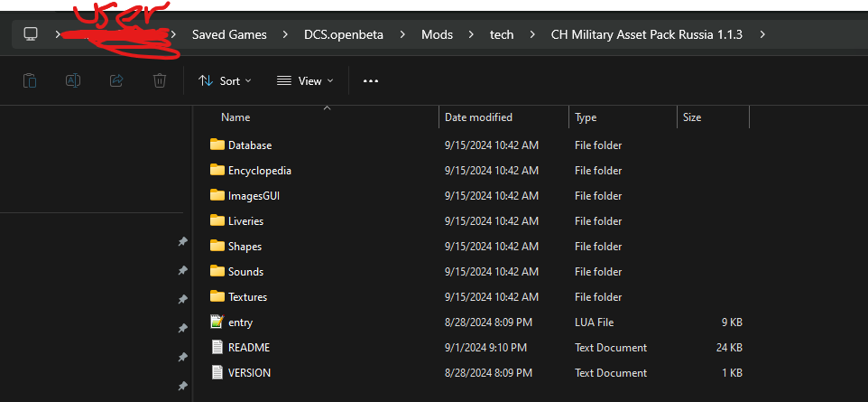Screen dimensions: 868x402
Task: Select the Sounds folder name
Action: click(x=245, y=272)
